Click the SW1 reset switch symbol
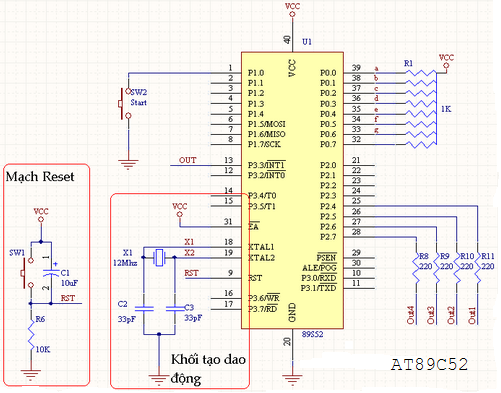501x393 pixels. tap(27, 272)
